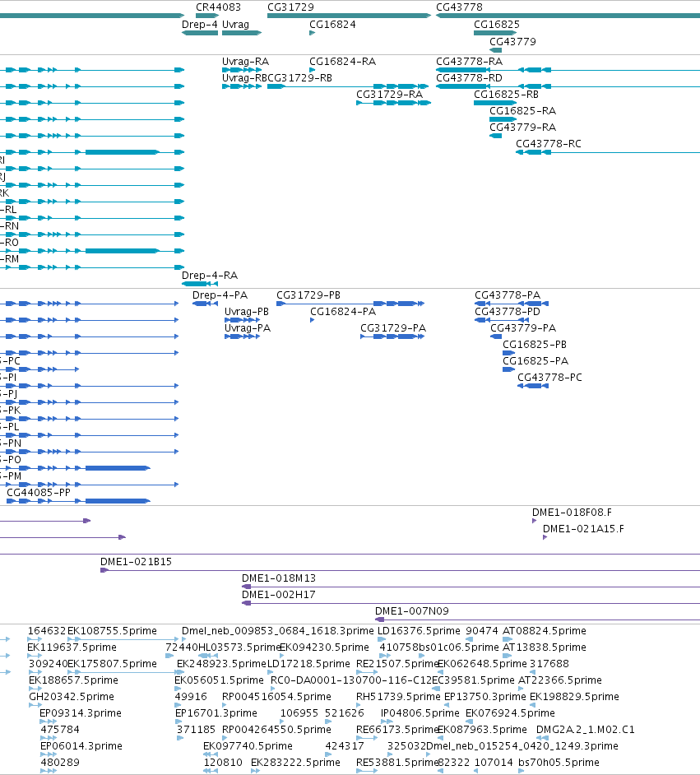Image resolution: width=700 pixels, height=775 pixels.
Task: Select the CR44083 gene bar
Action: click(207, 16)
